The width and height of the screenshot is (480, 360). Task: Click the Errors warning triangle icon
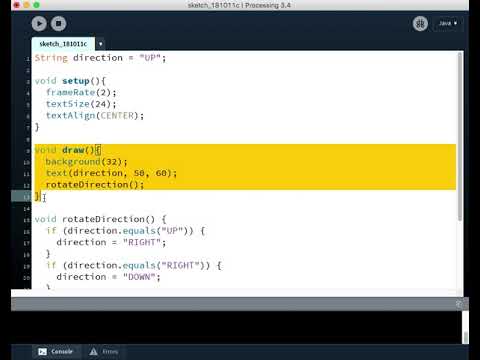[94, 351]
